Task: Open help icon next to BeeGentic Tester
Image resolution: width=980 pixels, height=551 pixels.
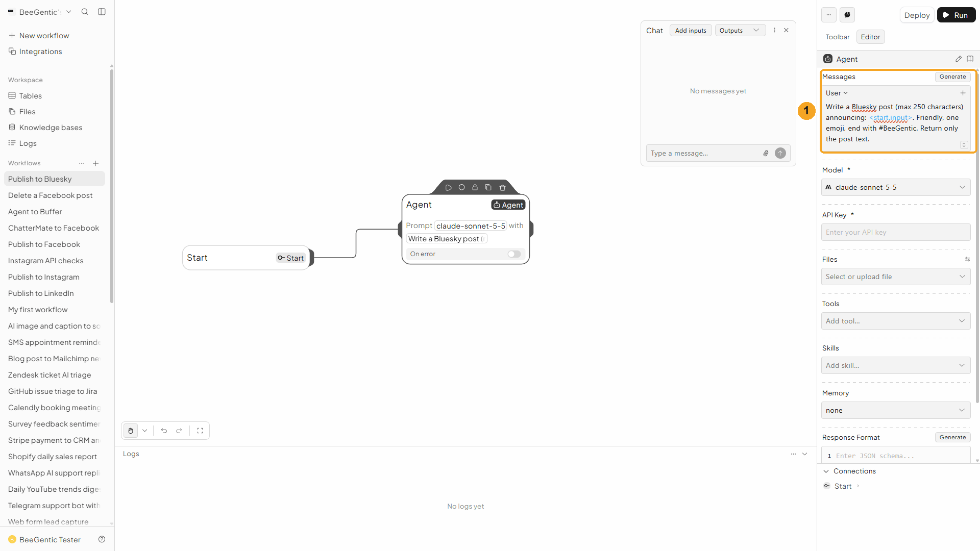Action: [102, 539]
